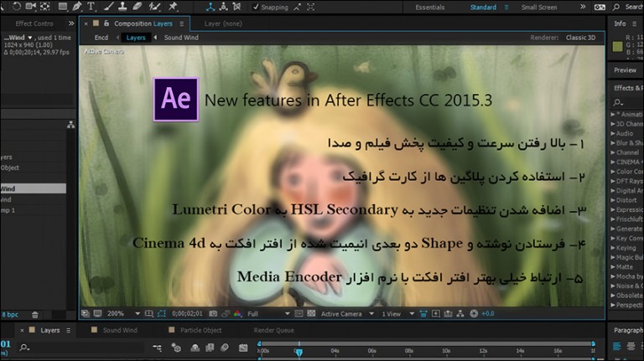Image resolution: width=644 pixels, height=361 pixels.
Task: Click the timeline current-time indicator
Action: click(299, 353)
